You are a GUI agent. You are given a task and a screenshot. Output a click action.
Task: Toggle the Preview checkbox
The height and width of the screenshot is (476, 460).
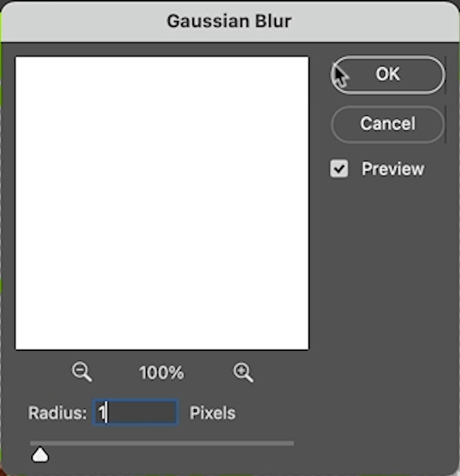339,169
